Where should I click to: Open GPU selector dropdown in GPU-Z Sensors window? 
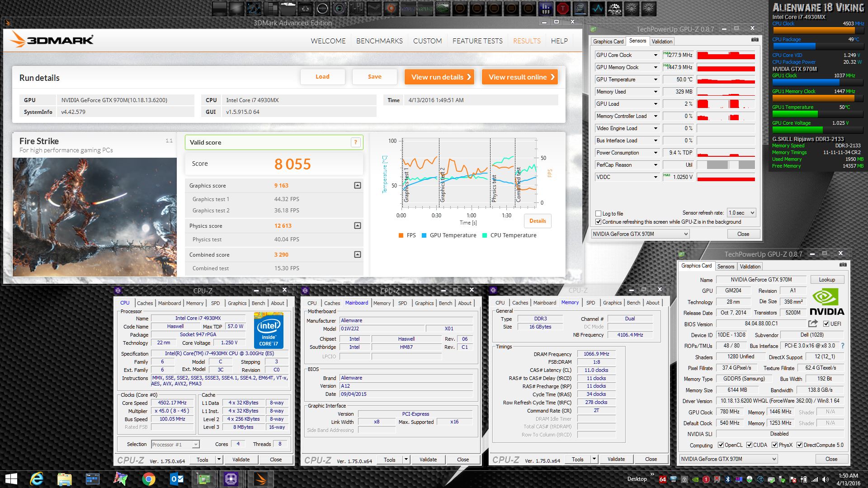pos(640,234)
